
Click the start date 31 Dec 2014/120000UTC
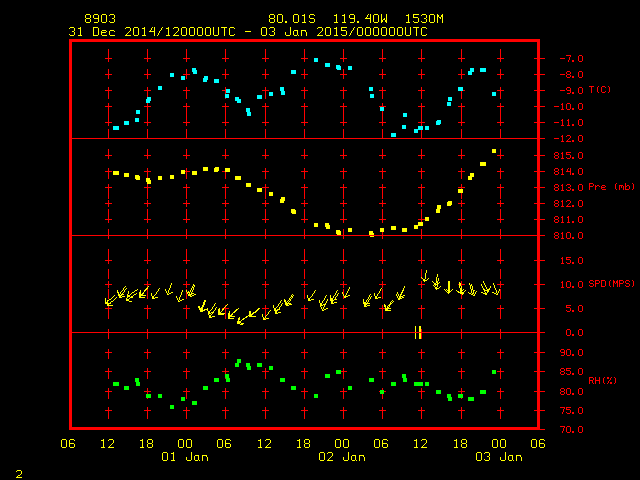tap(151, 31)
